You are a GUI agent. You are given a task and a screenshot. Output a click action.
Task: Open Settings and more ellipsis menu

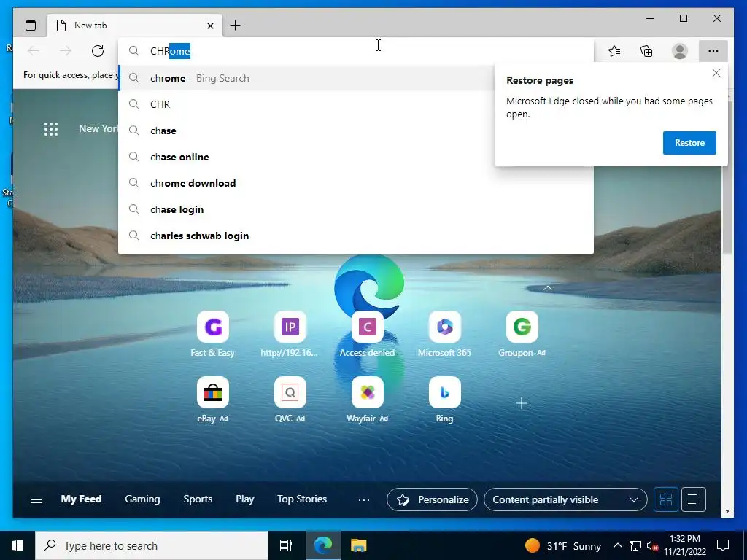coord(713,51)
